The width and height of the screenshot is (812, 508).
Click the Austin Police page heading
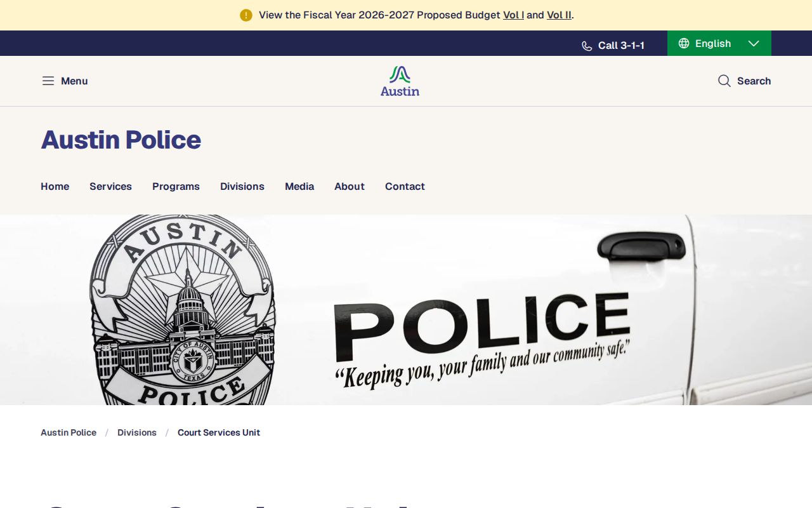click(121, 140)
